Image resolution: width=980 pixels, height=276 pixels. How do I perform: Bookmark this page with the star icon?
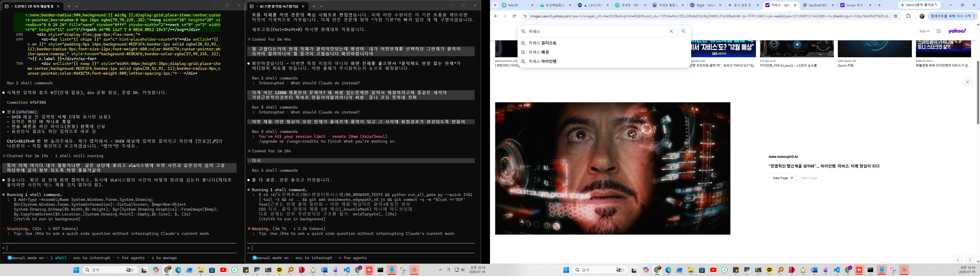click(896, 16)
